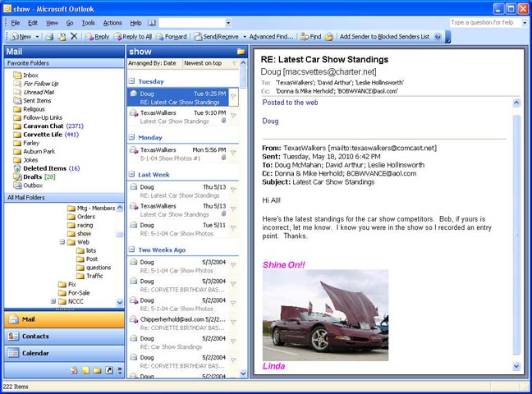This screenshot has width=532, height=394.
Task: Expand the NCCC folder in the tree
Action: (53, 301)
